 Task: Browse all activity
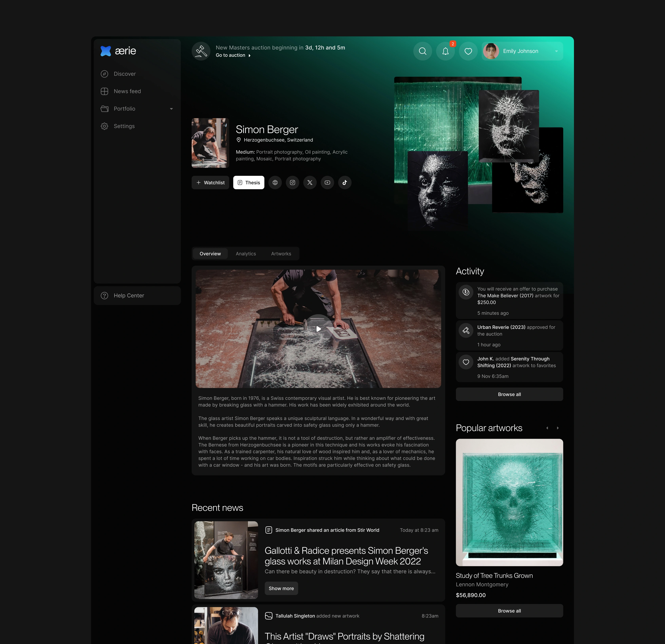(509, 394)
